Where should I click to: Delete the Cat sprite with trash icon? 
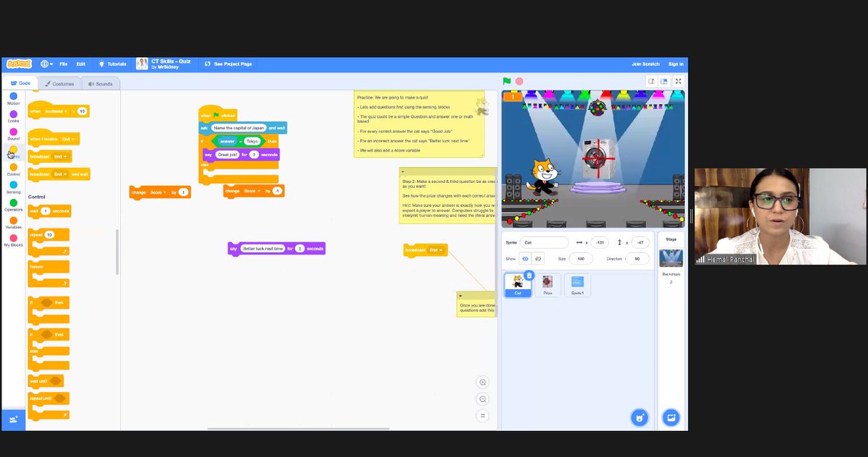click(x=529, y=276)
